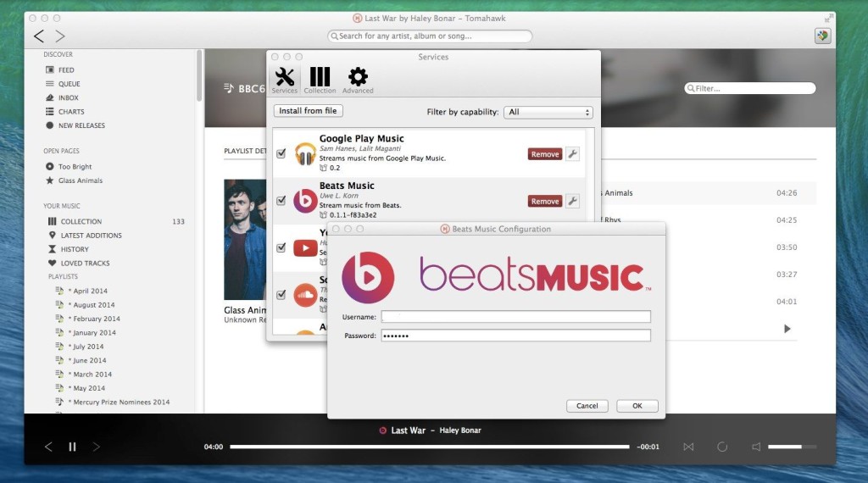This screenshot has height=483, width=868.
Task: Open Latest Additions
Action: pyautogui.click(x=91, y=235)
